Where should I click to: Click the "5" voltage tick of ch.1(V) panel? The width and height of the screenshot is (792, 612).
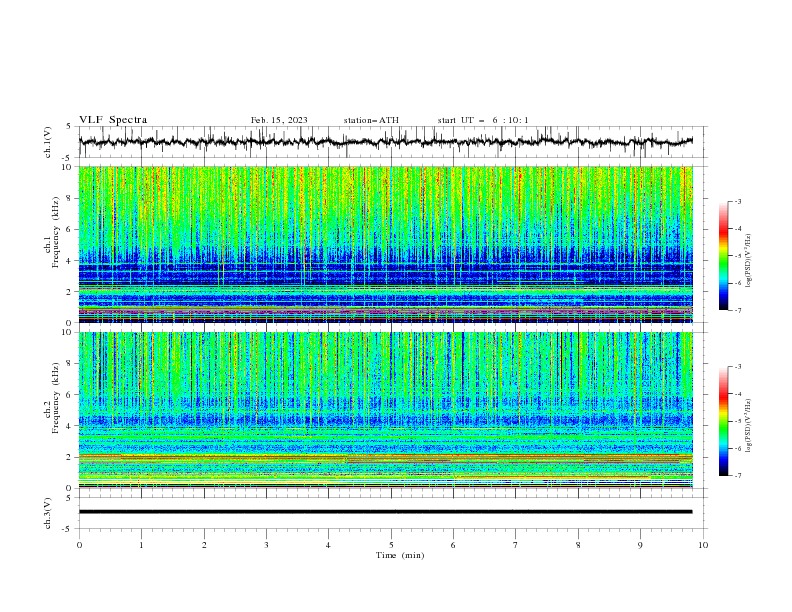point(70,126)
